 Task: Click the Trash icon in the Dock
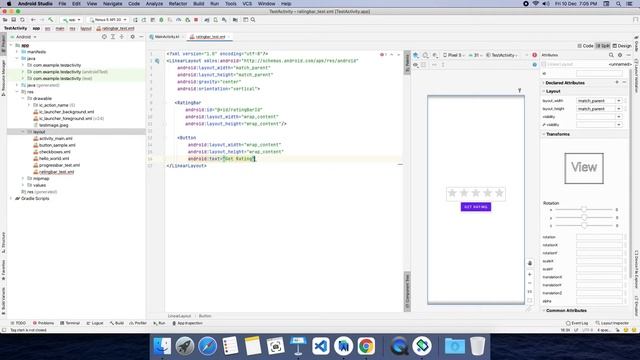point(477,346)
